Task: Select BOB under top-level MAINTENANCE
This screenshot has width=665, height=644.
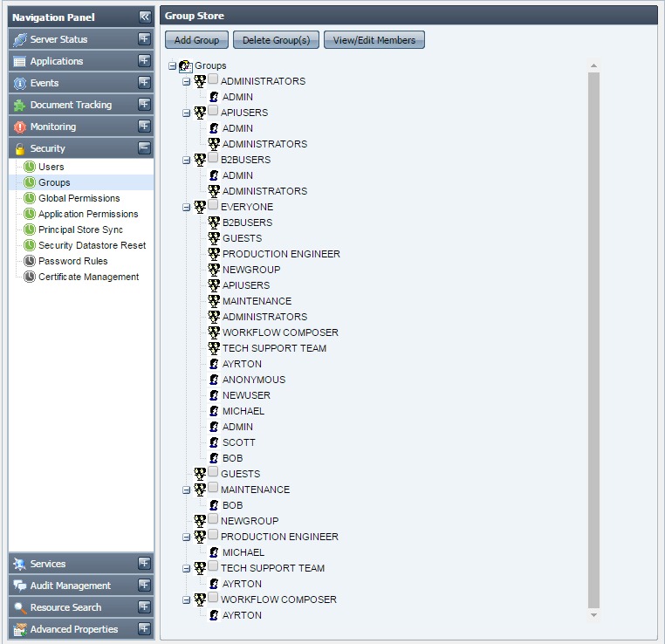Action: click(x=232, y=505)
